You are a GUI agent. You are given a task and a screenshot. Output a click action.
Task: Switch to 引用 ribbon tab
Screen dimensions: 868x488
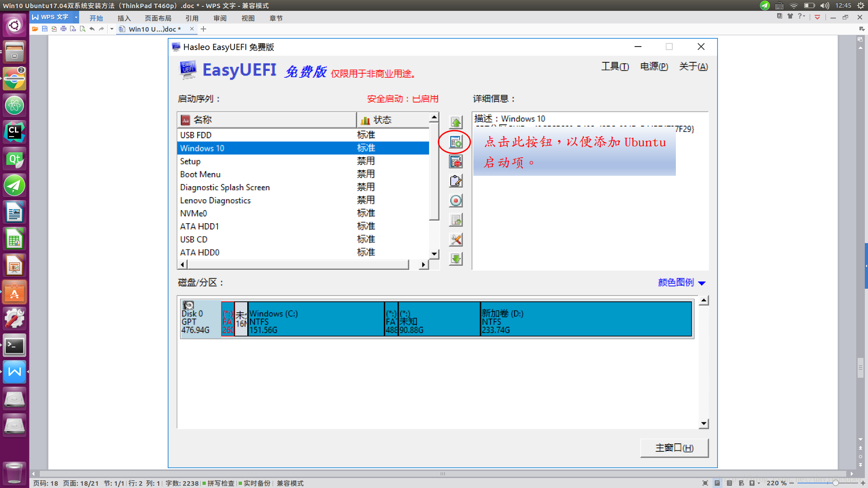(x=192, y=18)
